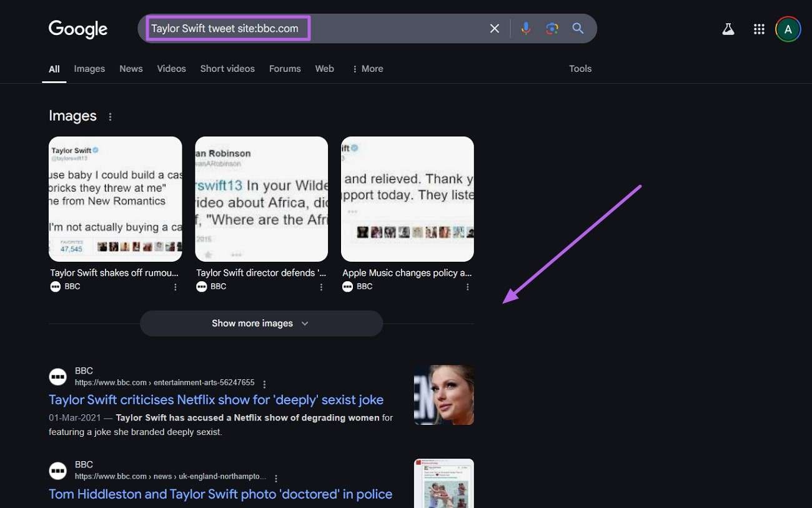Open Google Lens image search icon
Image resolution: width=812 pixels, height=508 pixels.
[x=552, y=29]
